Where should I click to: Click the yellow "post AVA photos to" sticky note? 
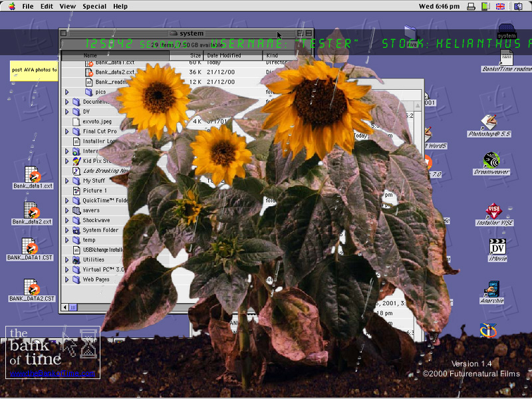pos(34,70)
